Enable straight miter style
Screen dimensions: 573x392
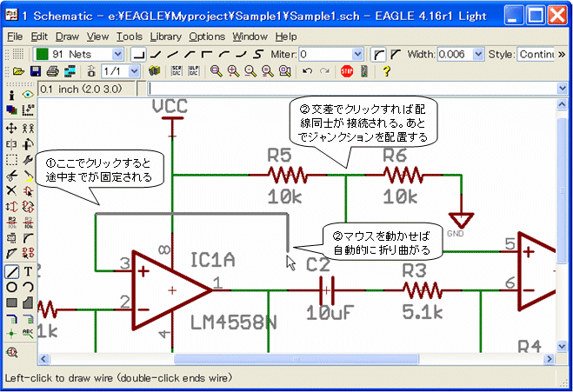pyautogui.click(x=396, y=55)
